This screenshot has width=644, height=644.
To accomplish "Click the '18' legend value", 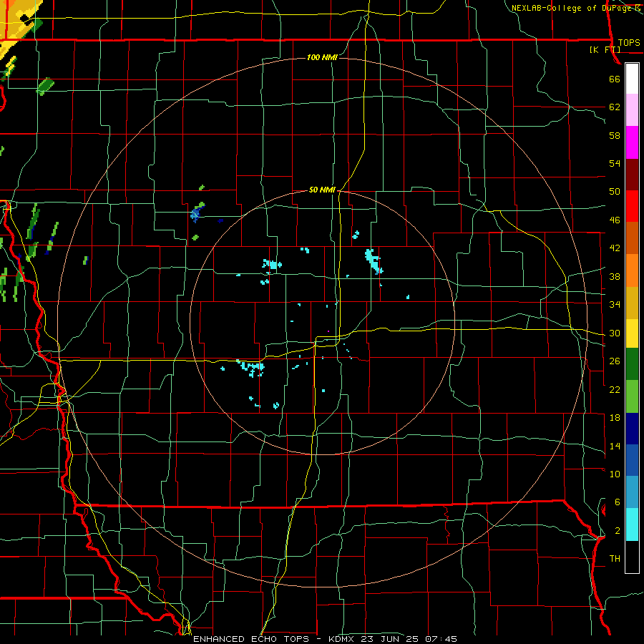I will coord(615,418).
